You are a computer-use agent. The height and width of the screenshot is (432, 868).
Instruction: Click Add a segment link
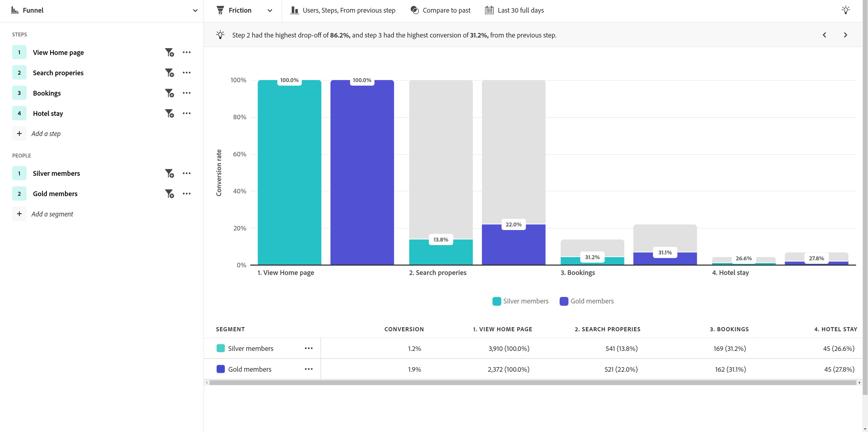tap(52, 214)
